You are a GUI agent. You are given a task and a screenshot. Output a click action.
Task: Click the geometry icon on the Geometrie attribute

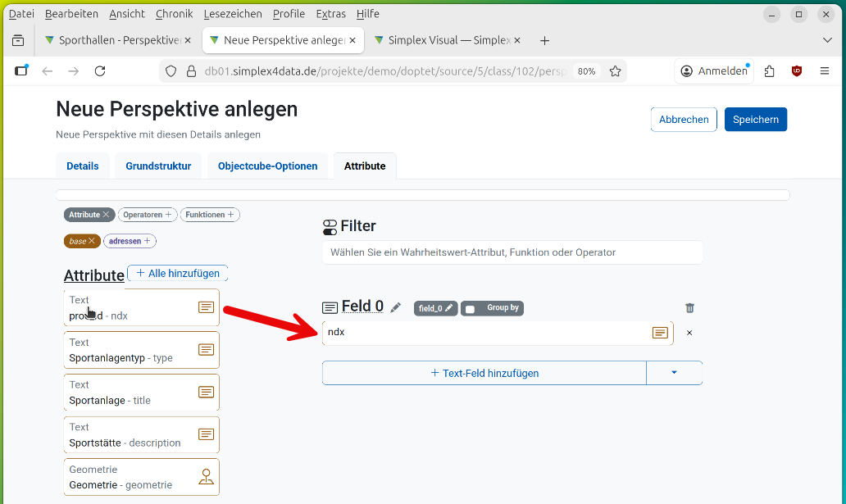[x=206, y=477]
